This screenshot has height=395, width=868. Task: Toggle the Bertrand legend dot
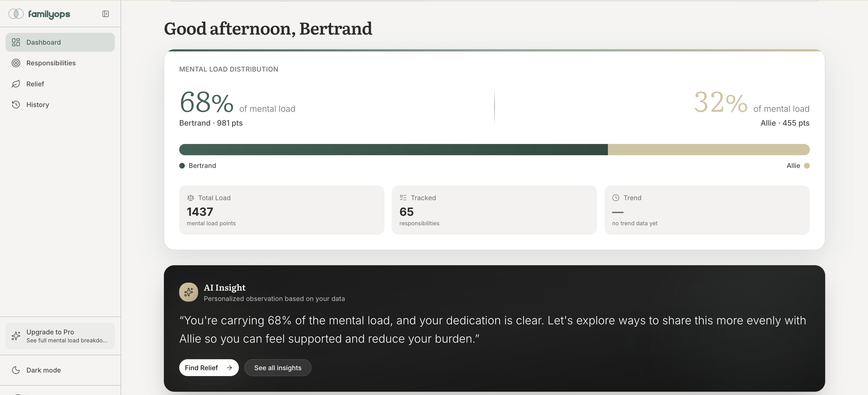point(182,166)
